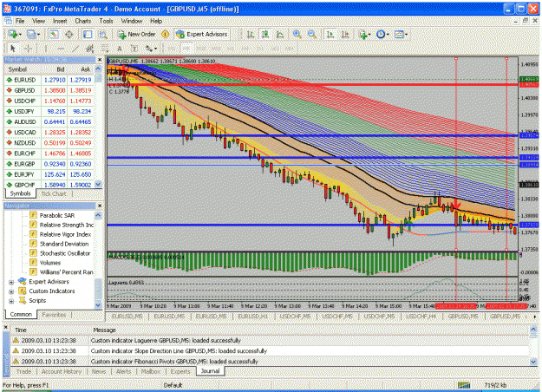542x392 pixels.
Task: Close the Market Watch panel
Action: click(100, 60)
